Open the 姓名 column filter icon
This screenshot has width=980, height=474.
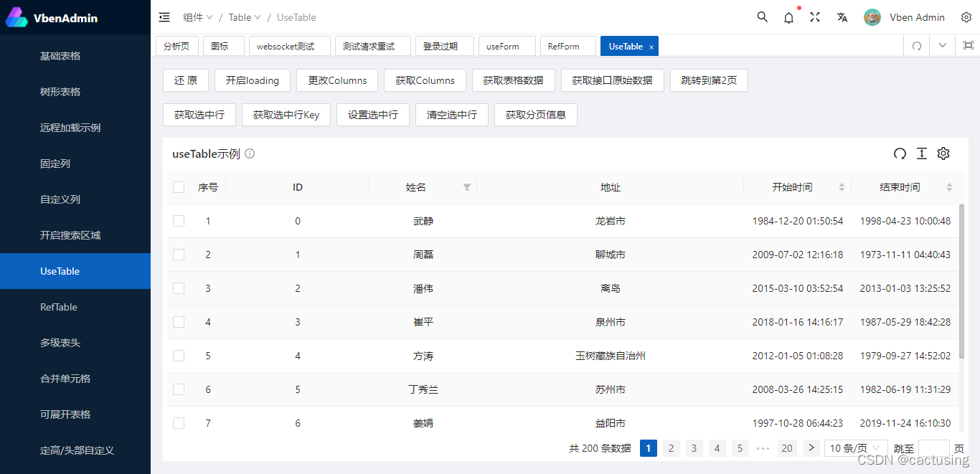click(467, 186)
